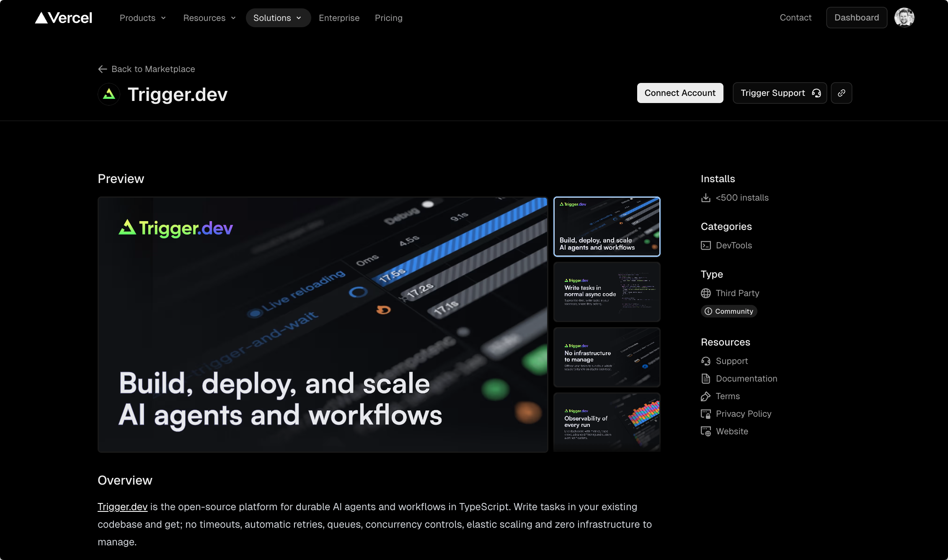This screenshot has height=560, width=948.
Task: Click the copy link icon button
Action: tap(841, 93)
